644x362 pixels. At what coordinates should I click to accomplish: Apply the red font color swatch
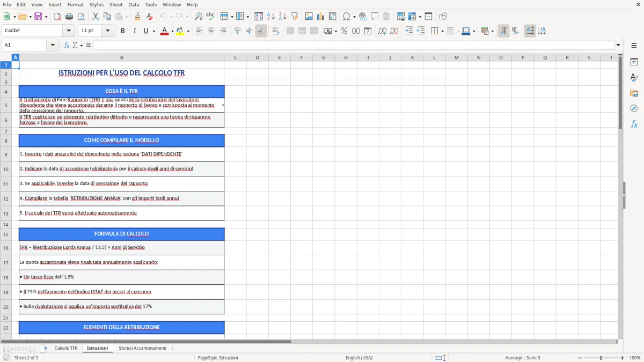[164, 31]
